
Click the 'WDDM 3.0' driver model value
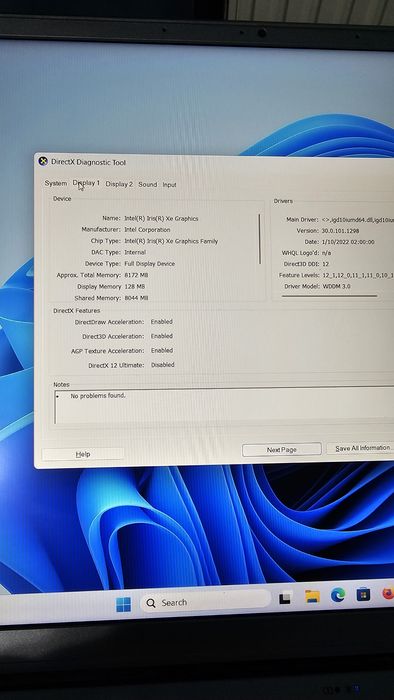pyautogui.click(x=336, y=286)
